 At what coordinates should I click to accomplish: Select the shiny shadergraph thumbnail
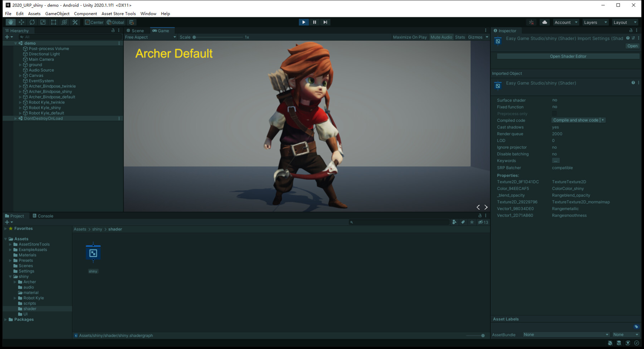pyautogui.click(x=93, y=253)
